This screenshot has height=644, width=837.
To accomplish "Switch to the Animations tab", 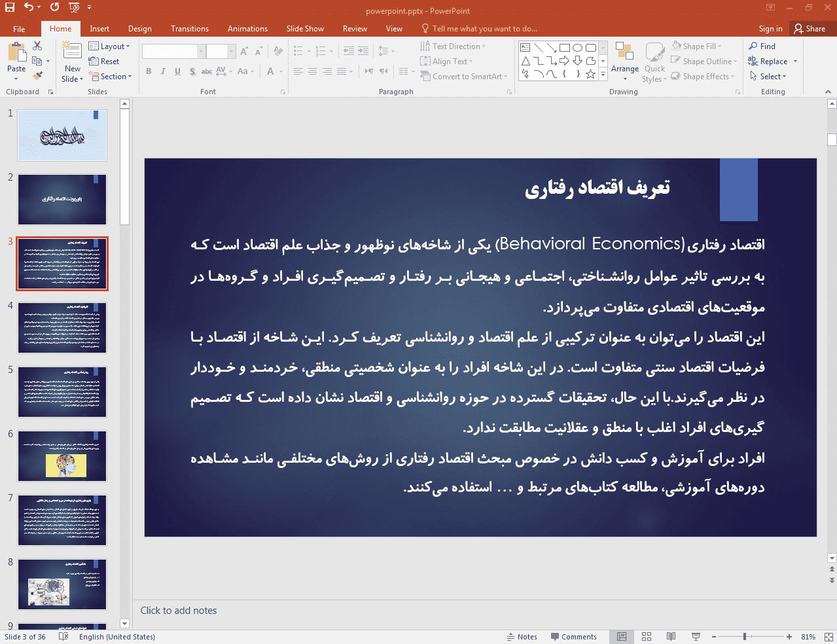I will 247,29.
